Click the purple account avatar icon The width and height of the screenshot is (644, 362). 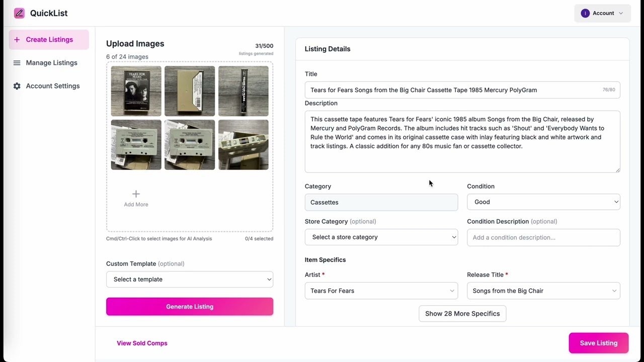(x=585, y=13)
